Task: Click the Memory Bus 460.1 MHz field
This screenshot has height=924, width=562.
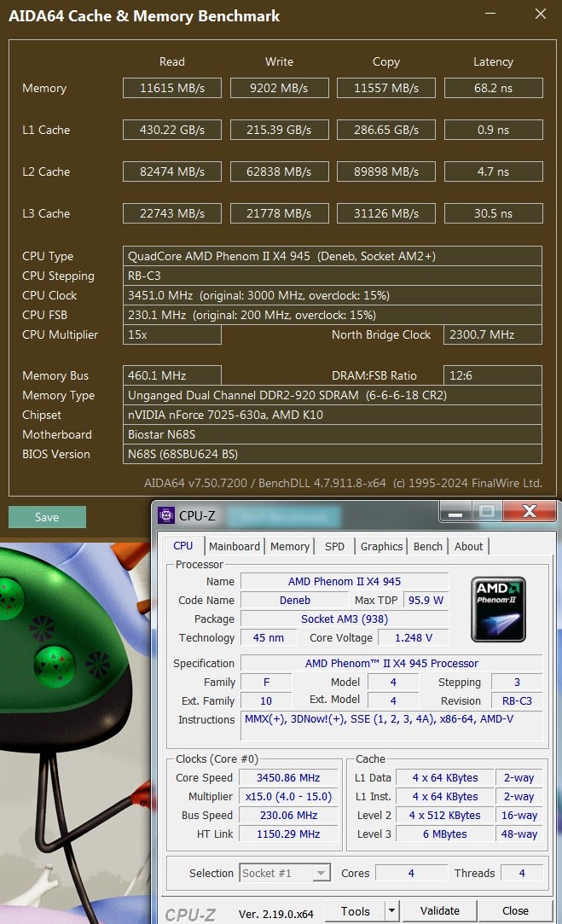Action: (172, 375)
